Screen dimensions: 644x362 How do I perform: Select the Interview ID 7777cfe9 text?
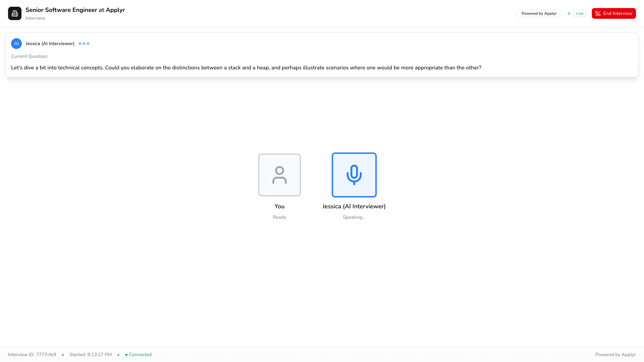click(x=32, y=354)
